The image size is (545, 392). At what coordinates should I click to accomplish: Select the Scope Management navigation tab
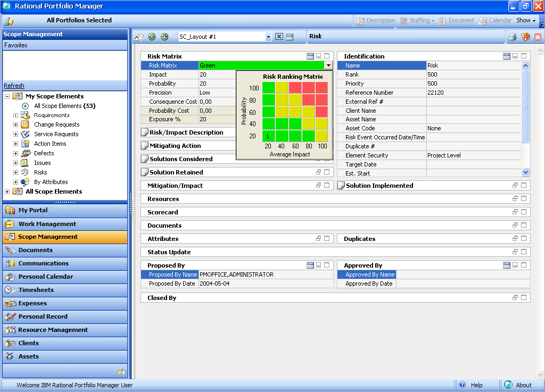(x=65, y=237)
